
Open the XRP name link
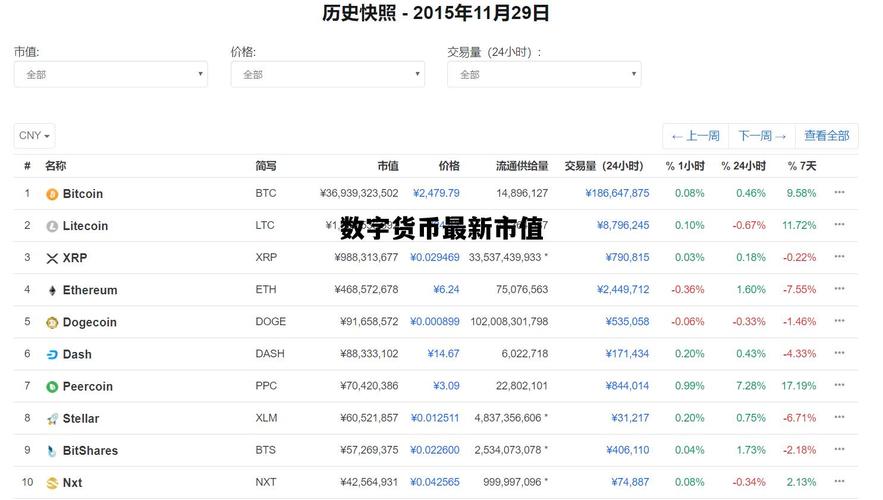point(75,258)
